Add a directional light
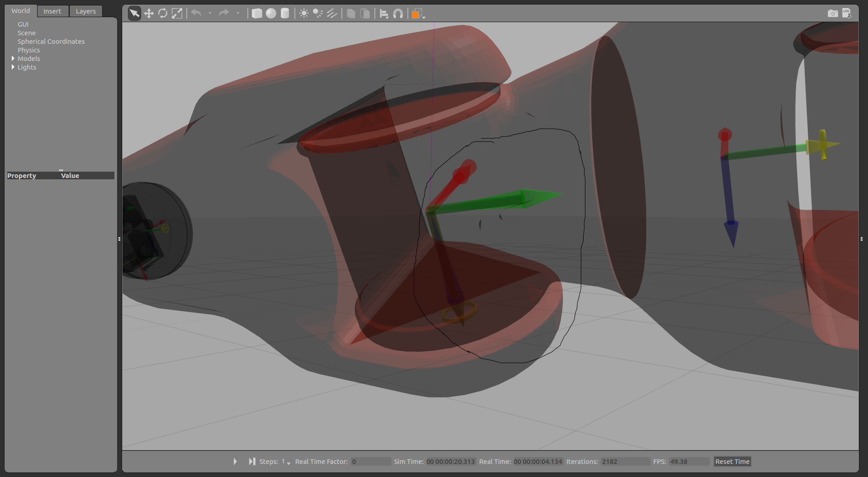868x477 pixels. click(x=332, y=13)
